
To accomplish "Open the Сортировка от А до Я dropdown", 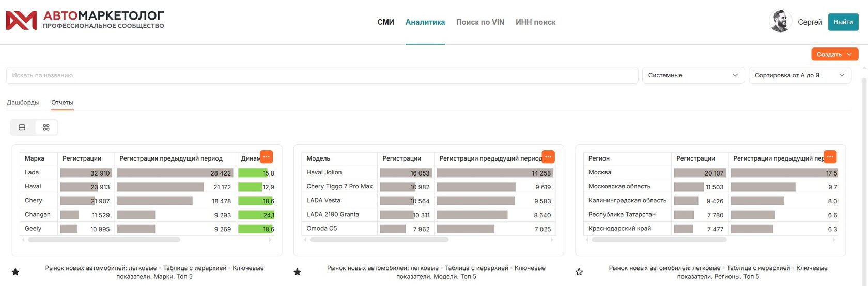I will click(x=799, y=75).
